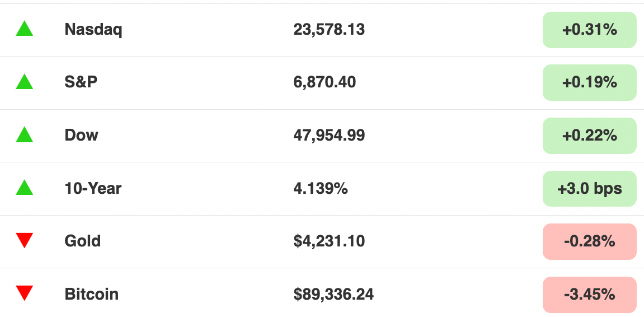Open the Bitcoin label
Image resolution: width=644 pixels, height=317 pixels.
92,294
